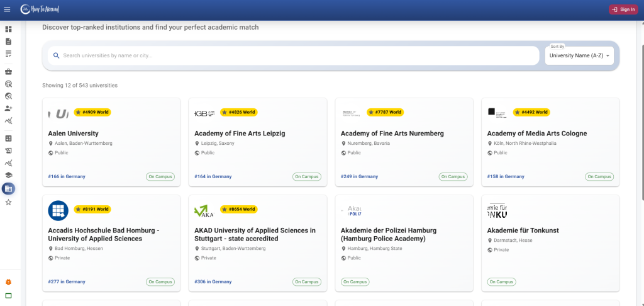Focus the search universities input field
Viewport: 644px width, 306px height.
(293, 55)
